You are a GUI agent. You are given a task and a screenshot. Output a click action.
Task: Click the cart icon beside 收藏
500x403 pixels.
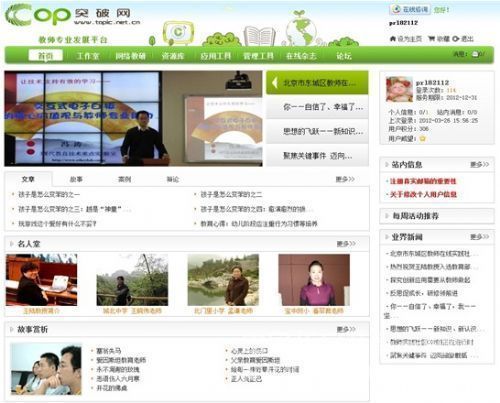[431, 39]
